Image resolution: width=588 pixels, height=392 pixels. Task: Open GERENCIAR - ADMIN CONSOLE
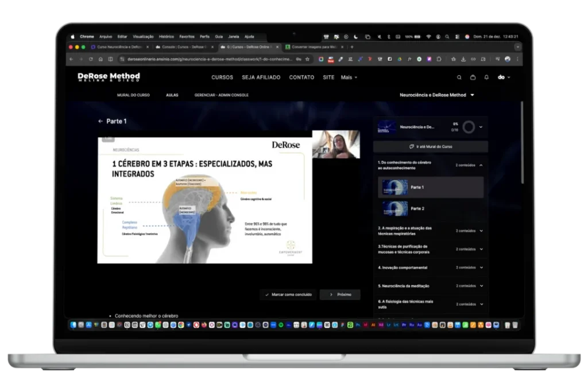click(221, 95)
